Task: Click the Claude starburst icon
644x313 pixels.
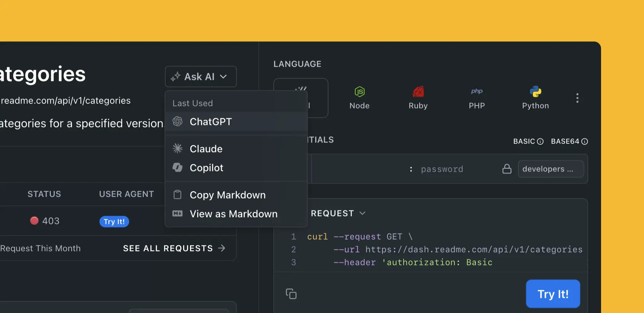Action: pyautogui.click(x=177, y=148)
